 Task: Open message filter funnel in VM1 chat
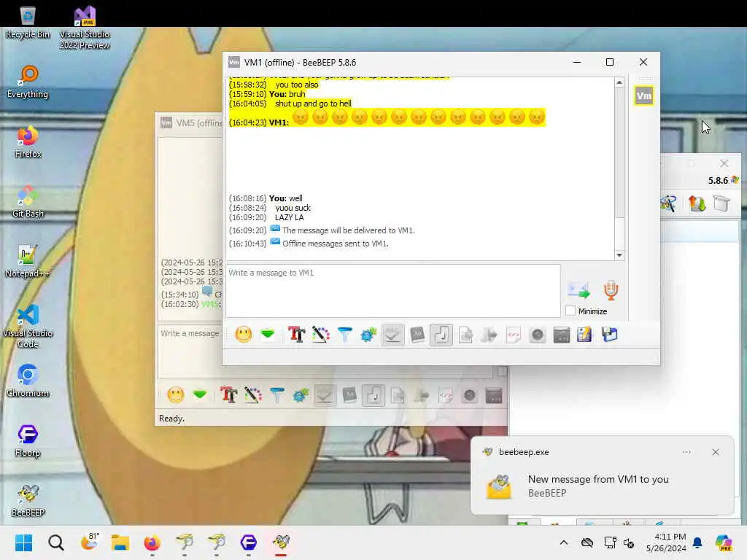pyautogui.click(x=344, y=334)
